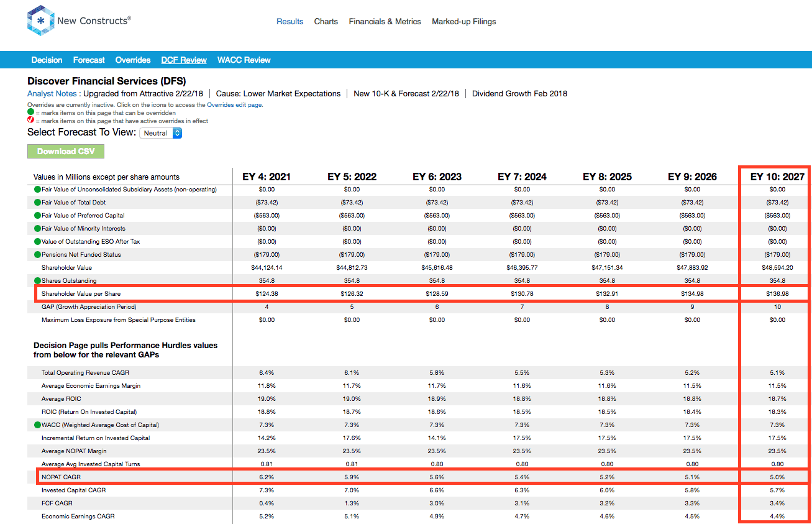Click override dot for Pensions Net Funded Status
The height and width of the screenshot is (524, 812).
pos(37,255)
